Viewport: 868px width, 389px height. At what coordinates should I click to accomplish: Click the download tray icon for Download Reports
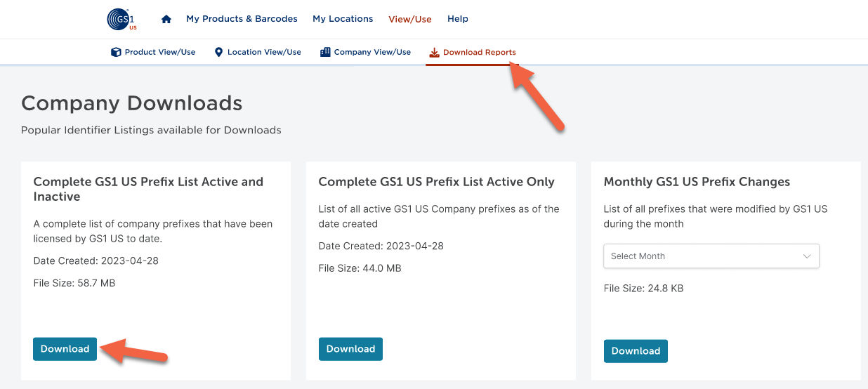pyautogui.click(x=434, y=52)
